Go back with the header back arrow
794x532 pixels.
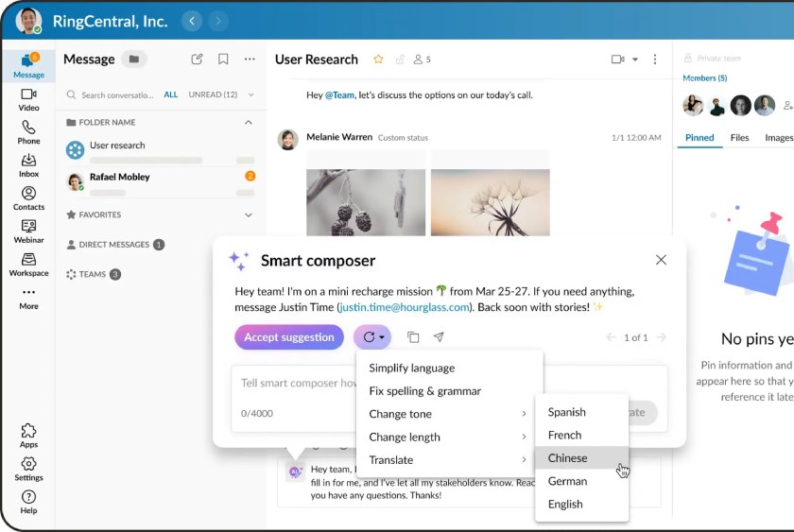tap(192, 21)
